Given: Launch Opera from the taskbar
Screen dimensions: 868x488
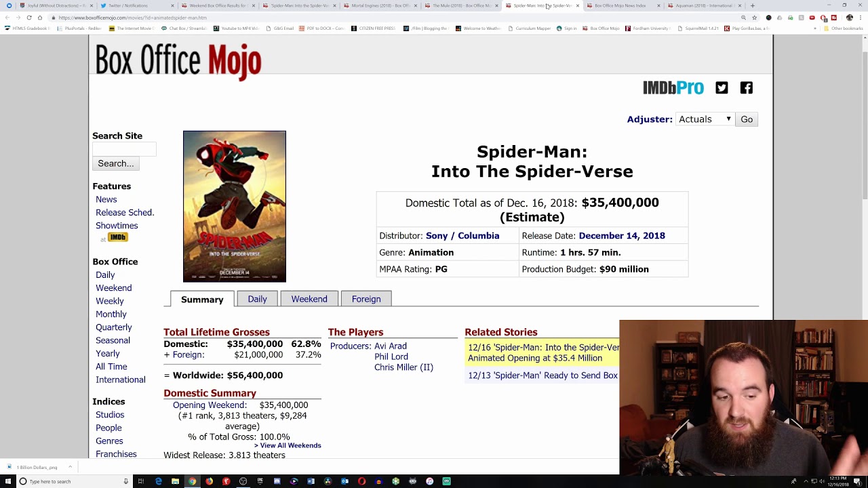Looking at the screenshot, I should (x=361, y=481).
